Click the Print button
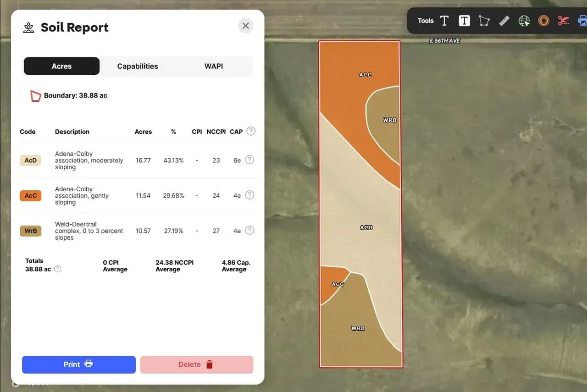The height and width of the screenshot is (392, 587). 78,364
